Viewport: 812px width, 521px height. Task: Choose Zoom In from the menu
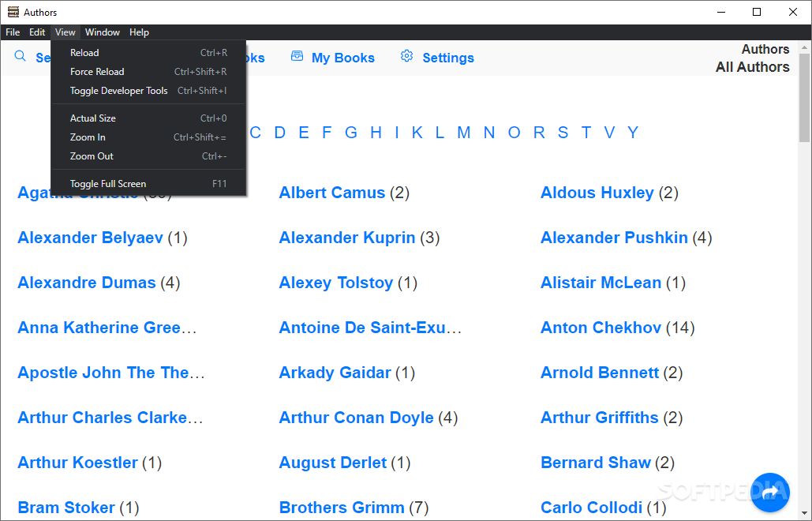coord(148,137)
